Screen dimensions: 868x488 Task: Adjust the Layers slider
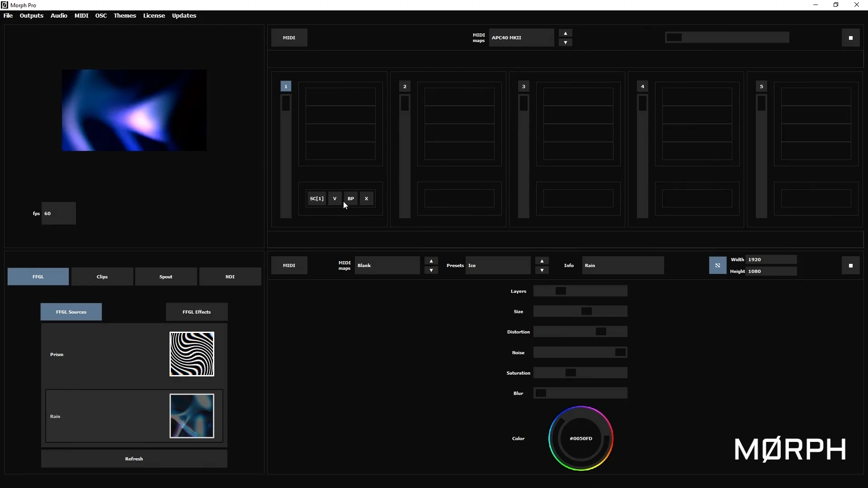point(580,291)
